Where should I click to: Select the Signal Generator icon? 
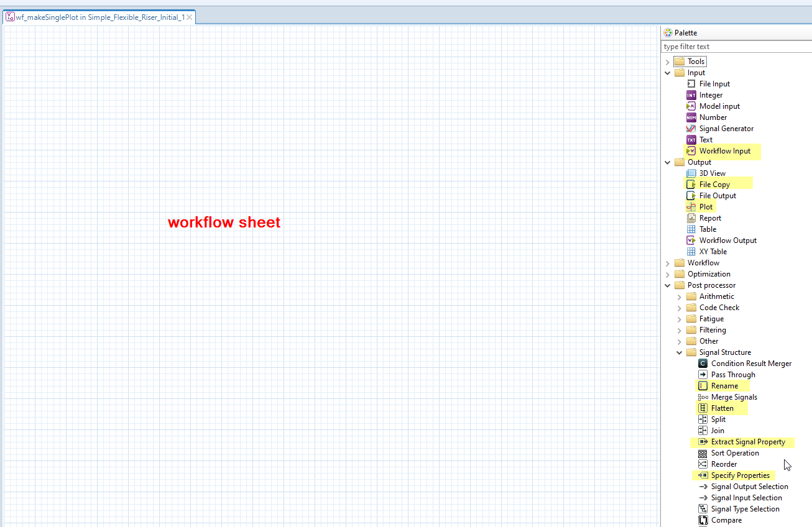click(x=691, y=129)
